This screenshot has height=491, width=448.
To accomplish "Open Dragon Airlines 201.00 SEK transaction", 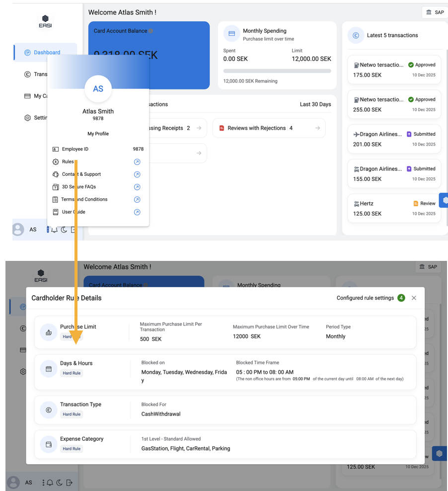I will (x=394, y=139).
